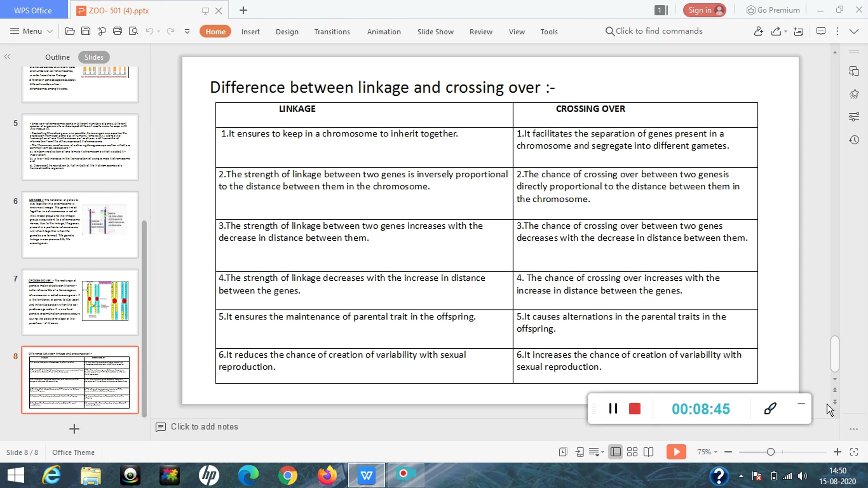Click Go Premium link
This screenshot has width=868, height=488.
point(773,10)
